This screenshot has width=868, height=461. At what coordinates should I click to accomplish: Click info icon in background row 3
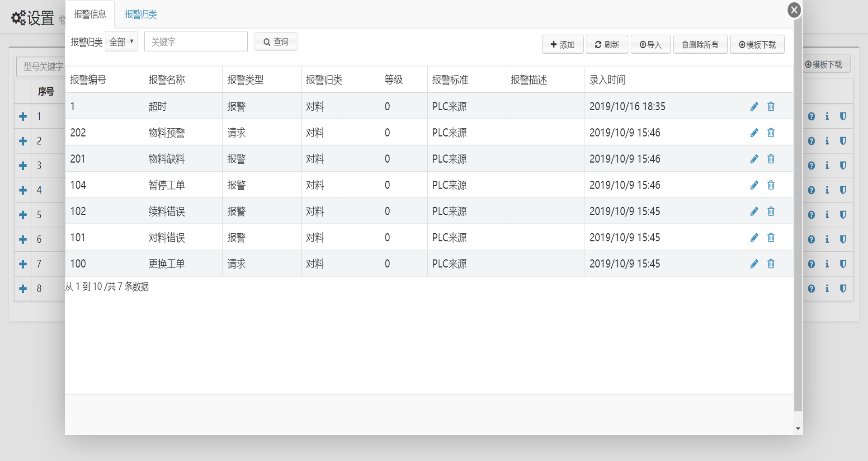pyautogui.click(x=827, y=165)
